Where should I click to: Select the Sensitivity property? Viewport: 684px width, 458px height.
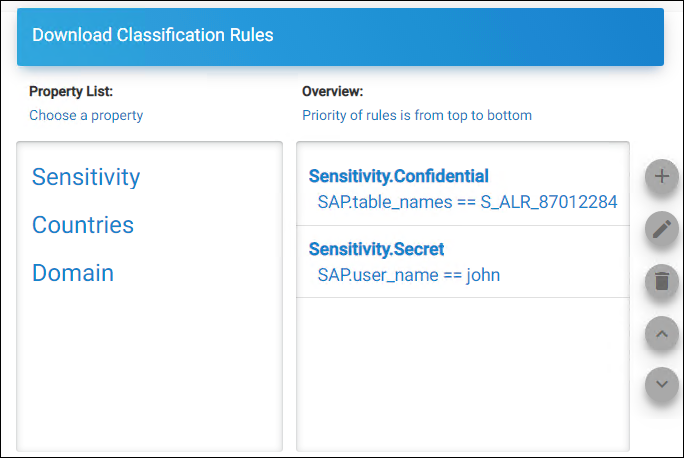[86, 177]
